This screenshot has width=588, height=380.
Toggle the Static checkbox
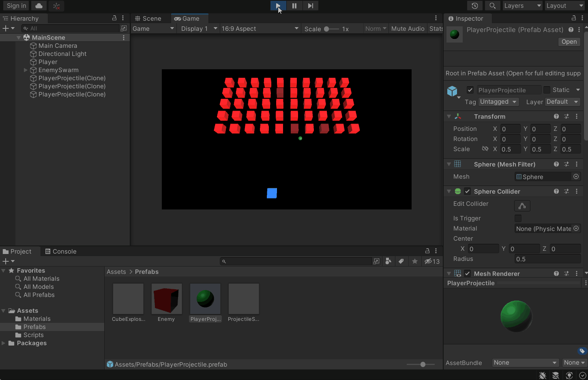click(x=547, y=90)
